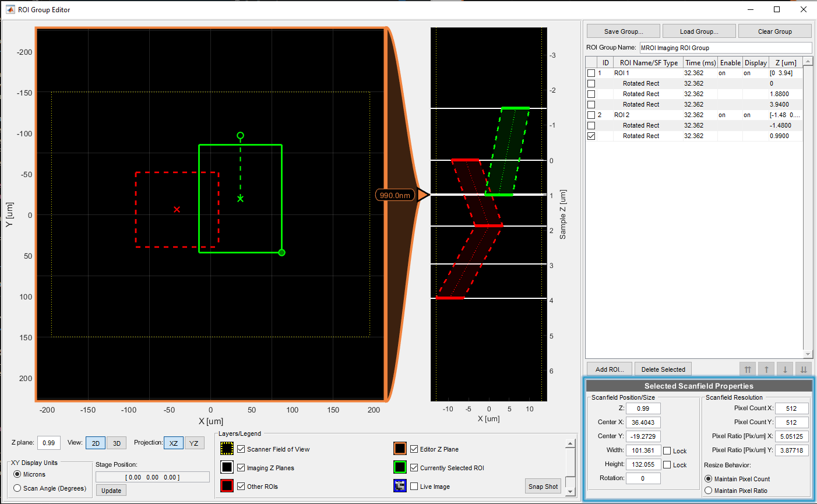Lock the scanfield Width value
817x504 pixels.
point(668,450)
